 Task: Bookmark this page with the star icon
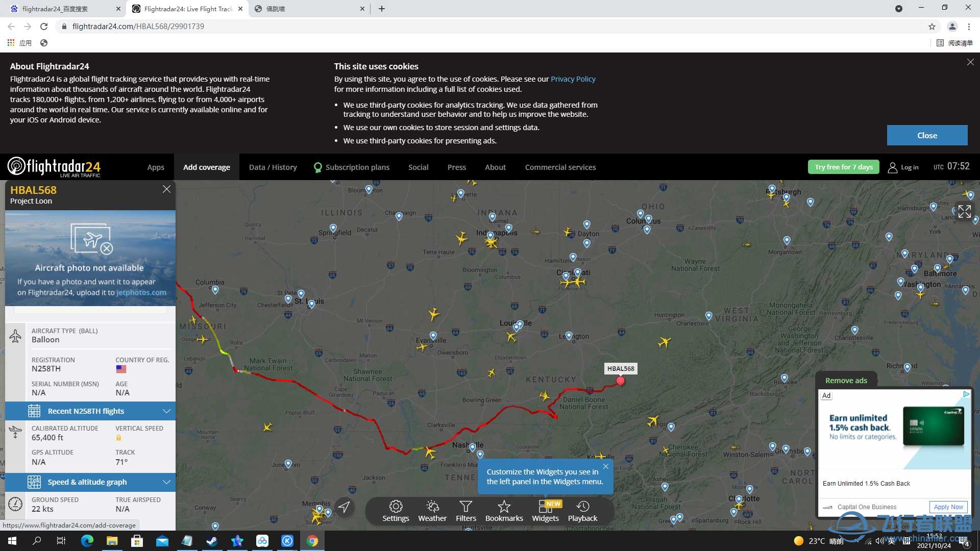point(932,27)
